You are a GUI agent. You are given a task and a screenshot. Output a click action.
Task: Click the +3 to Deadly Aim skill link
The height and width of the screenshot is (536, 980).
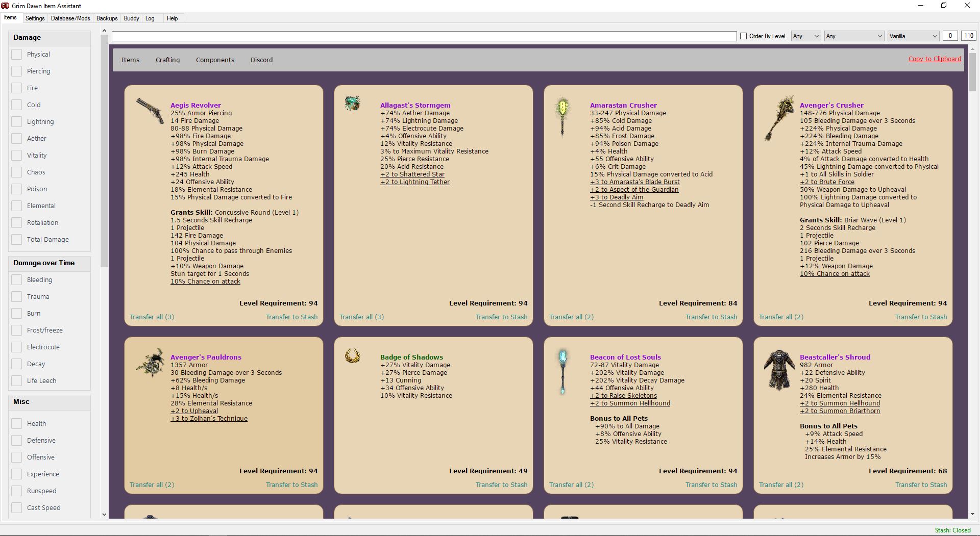[x=617, y=197]
